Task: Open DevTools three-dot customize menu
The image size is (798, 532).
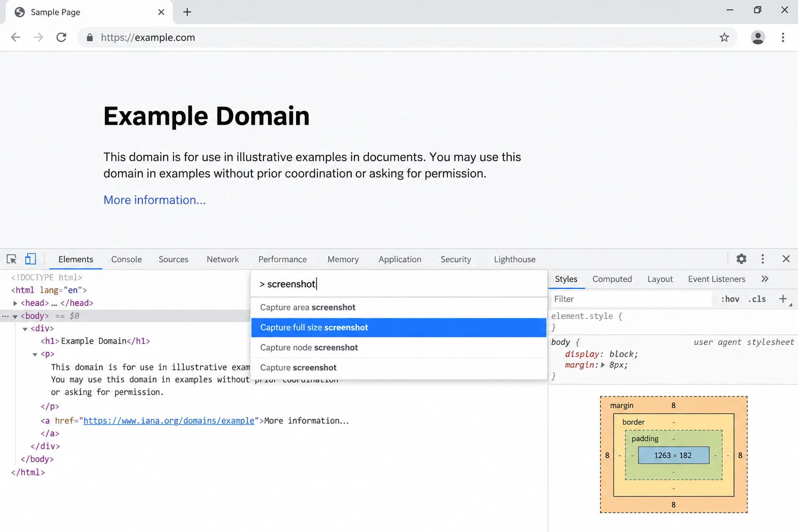Action: [763, 259]
